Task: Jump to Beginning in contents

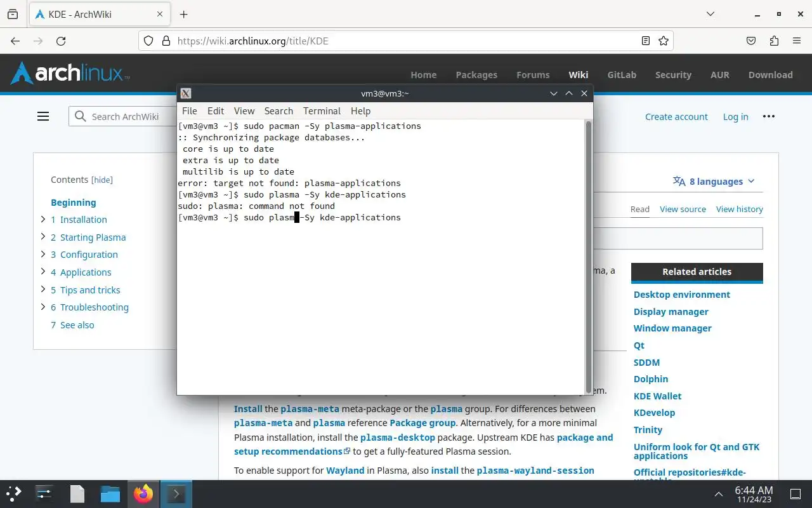Action: tap(74, 203)
